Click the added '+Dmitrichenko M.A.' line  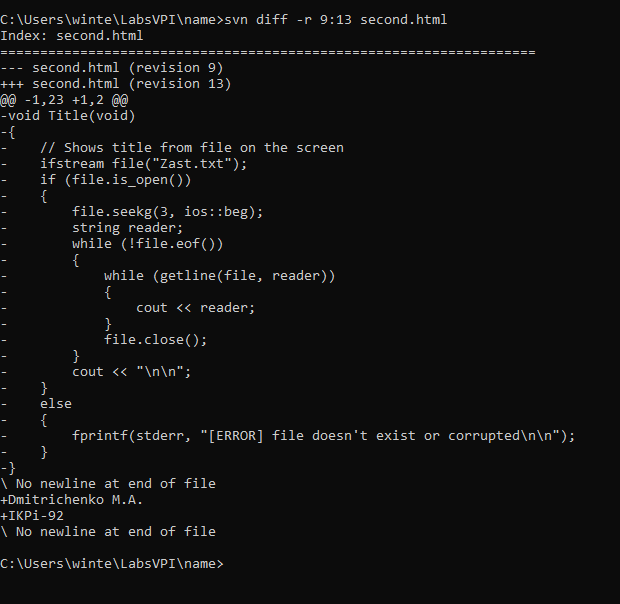click(x=72, y=500)
